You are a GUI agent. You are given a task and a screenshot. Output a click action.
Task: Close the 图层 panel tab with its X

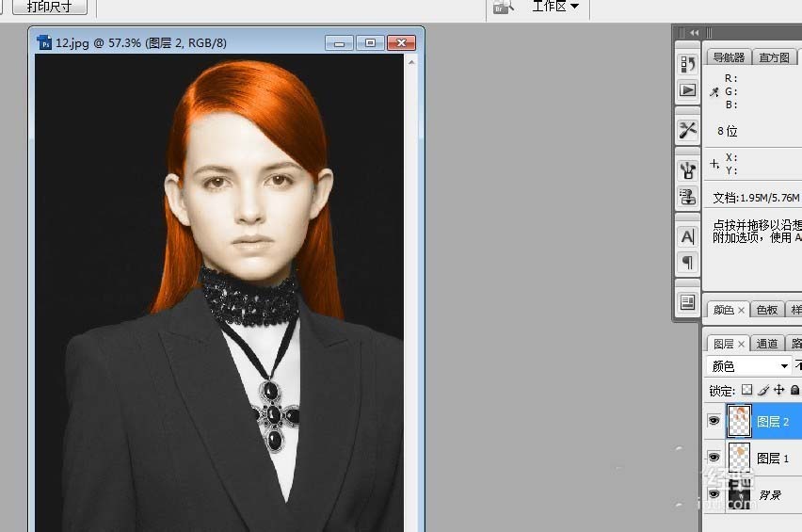click(x=741, y=345)
